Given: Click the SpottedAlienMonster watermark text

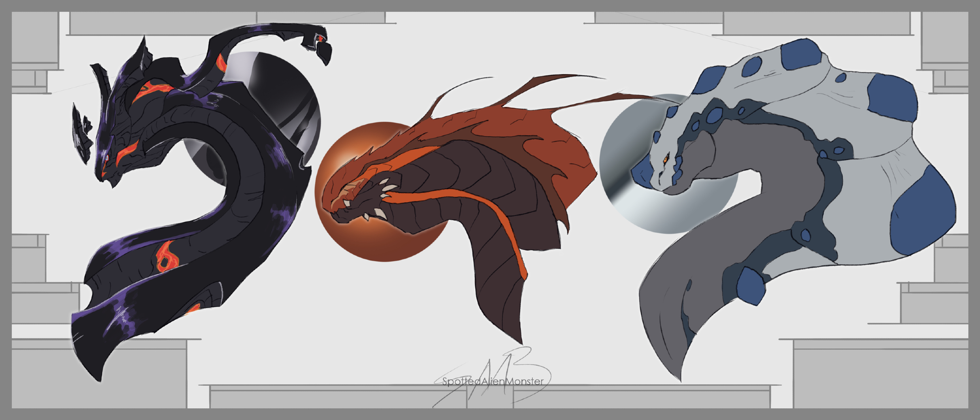Looking at the screenshot, I should (492, 381).
